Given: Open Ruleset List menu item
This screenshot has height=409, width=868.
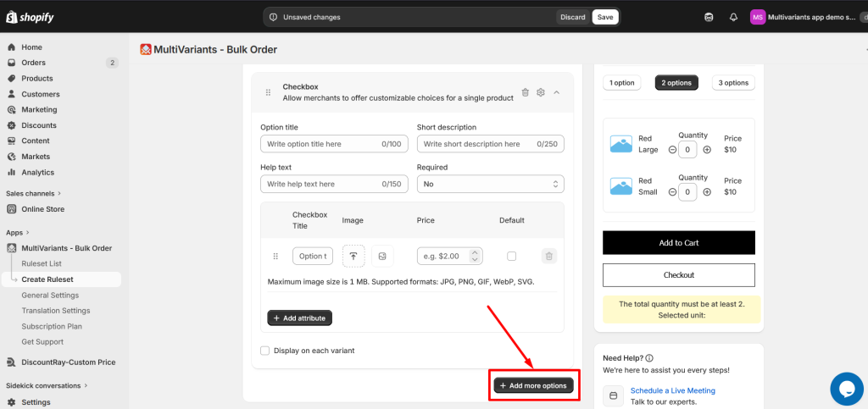Looking at the screenshot, I should [42, 263].
